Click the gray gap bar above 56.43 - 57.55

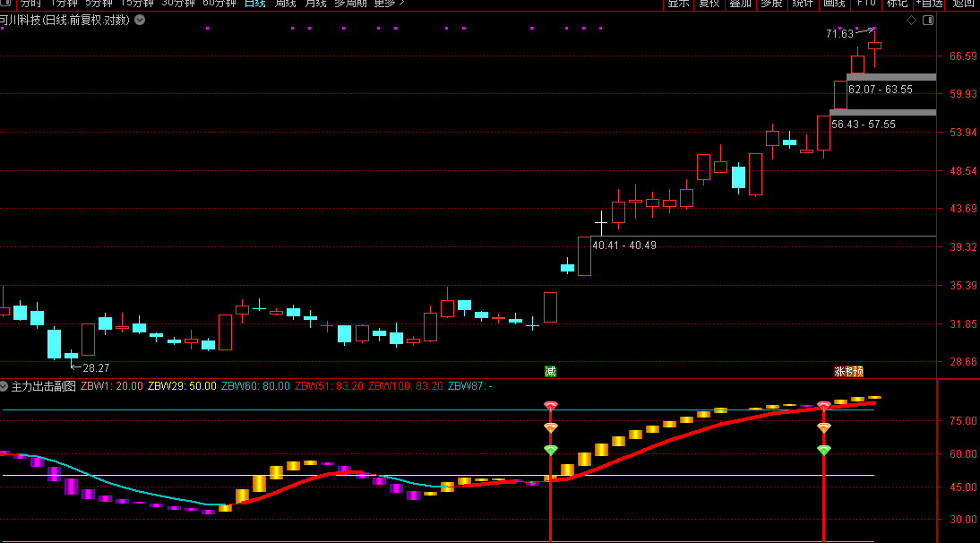(882, 113)
